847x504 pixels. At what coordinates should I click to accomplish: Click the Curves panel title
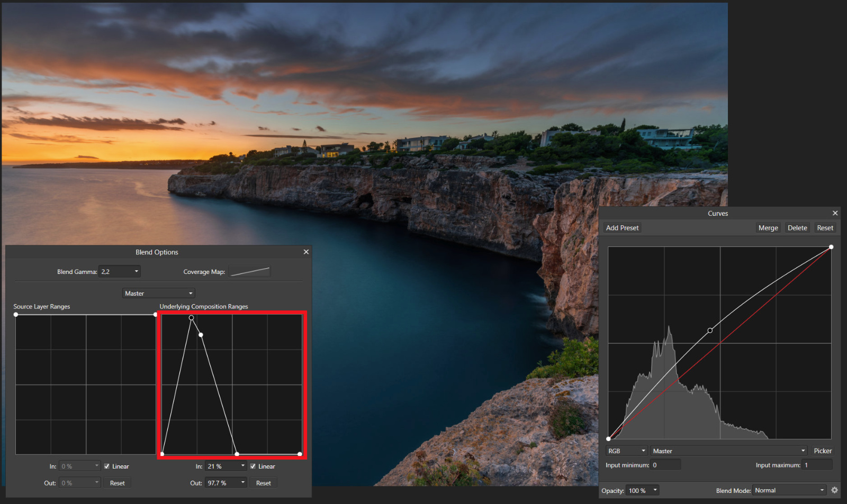point(718,214)
